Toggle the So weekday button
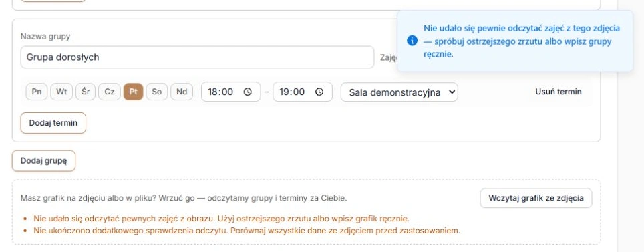This screenshot has width=644, height=252. pyautogui.click(x=156, y=92)
